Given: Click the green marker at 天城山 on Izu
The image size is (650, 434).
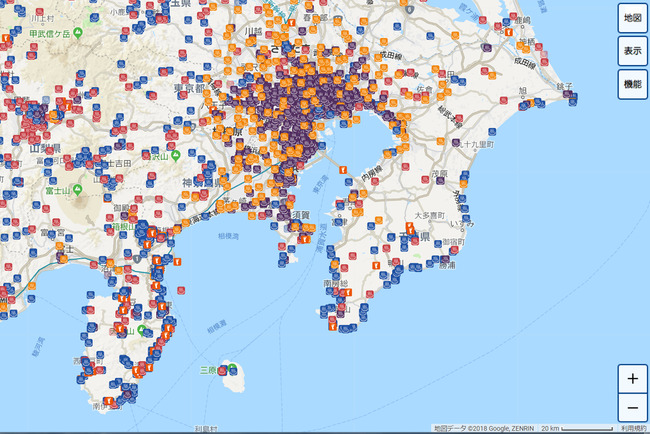Looking at the screenshot, I should (143, 329).
